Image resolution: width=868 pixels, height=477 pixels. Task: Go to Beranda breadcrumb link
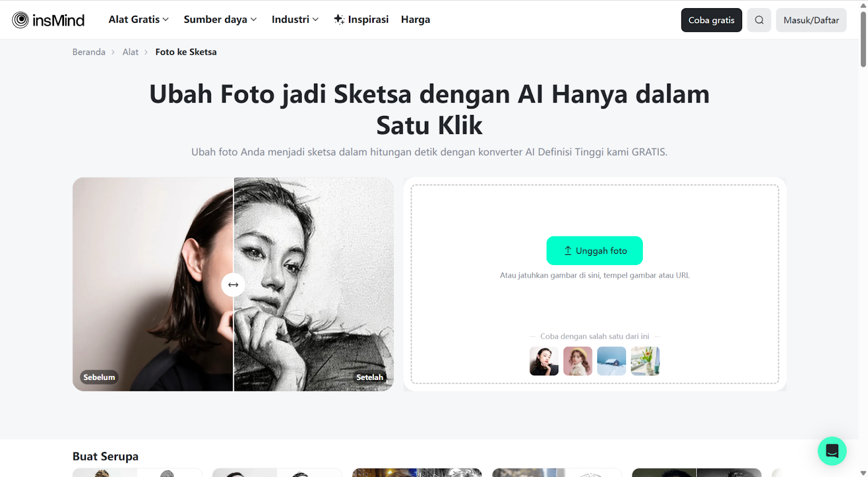89,52
